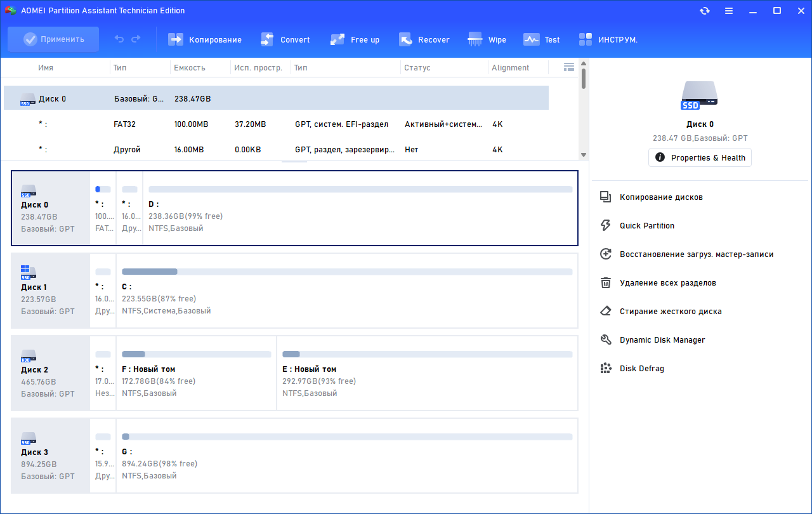Open Properties & Health button

[700, 157]
